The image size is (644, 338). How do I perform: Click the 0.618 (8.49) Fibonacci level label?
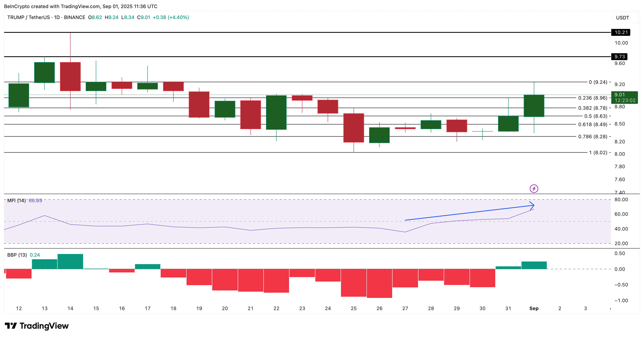pos(592,124)
